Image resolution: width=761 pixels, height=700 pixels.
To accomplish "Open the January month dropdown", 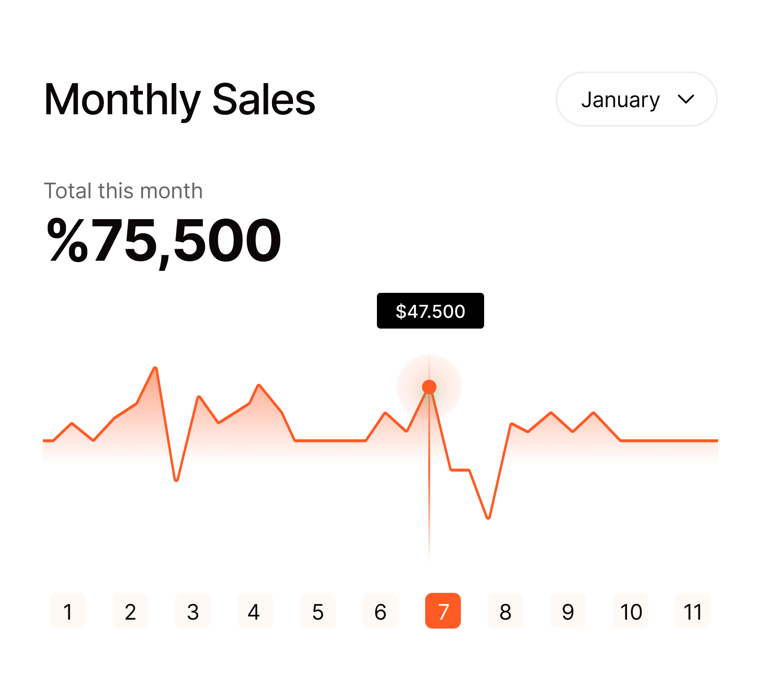I will click(x=636, y=99).
